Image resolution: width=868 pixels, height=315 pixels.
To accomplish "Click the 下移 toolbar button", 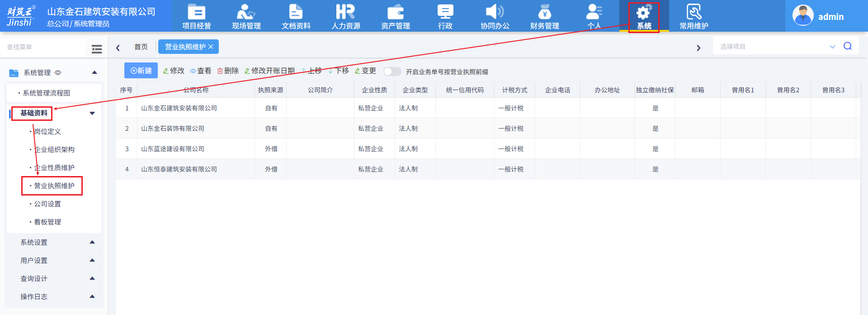I will 339,71.
